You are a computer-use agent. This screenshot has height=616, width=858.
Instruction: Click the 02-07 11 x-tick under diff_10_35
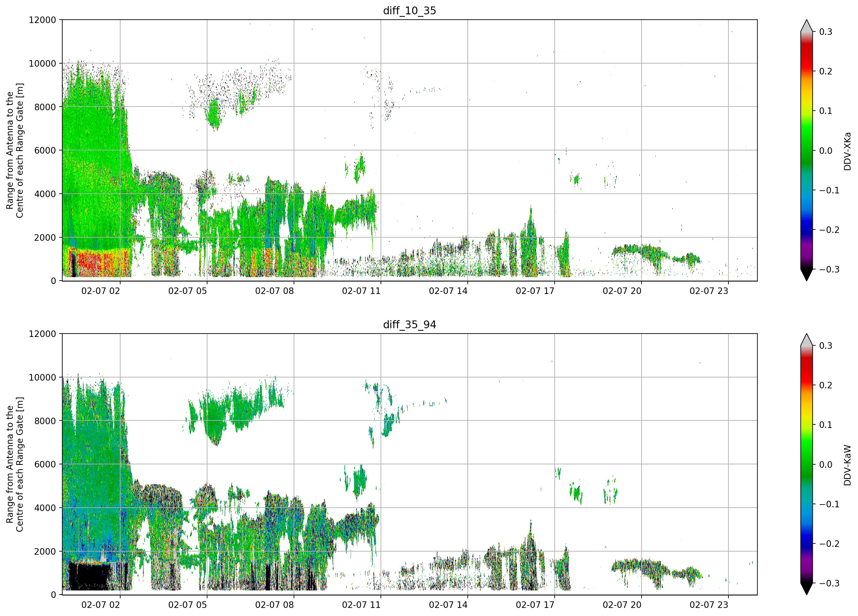click(x=361, y=291)
